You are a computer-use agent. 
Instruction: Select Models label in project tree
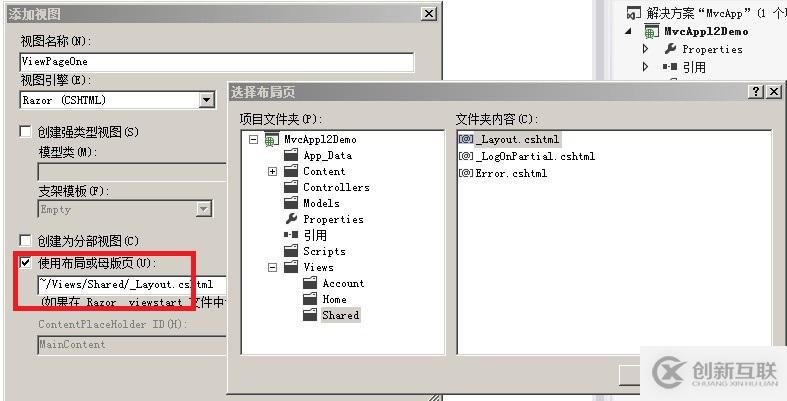tap(321, 203)
